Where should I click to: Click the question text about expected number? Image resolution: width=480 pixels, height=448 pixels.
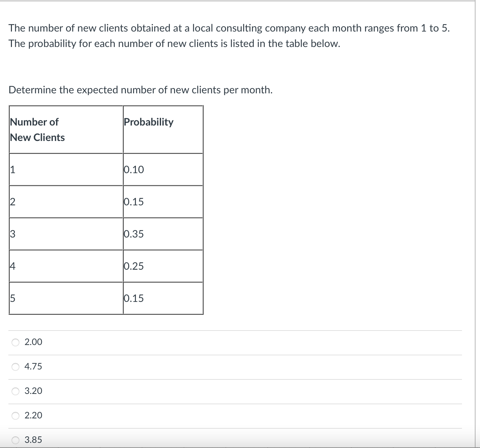pos(140,90)
